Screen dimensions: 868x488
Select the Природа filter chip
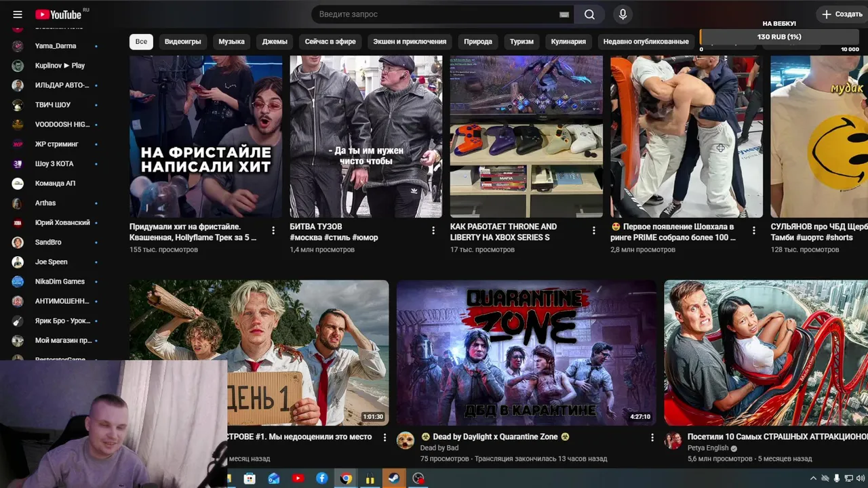coord(478,41)
